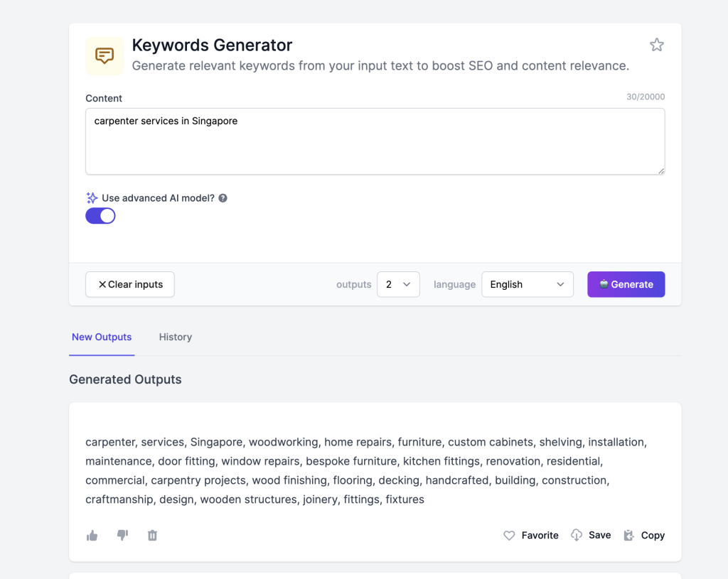Open the language dropdown set to English
This screenshot has height=579, width=728.
point(527,284)
